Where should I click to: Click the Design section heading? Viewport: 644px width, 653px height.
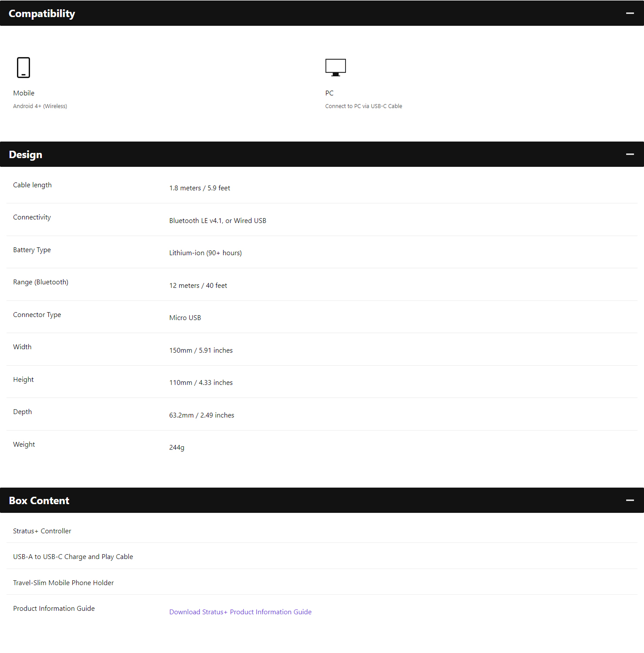(26, 155)
